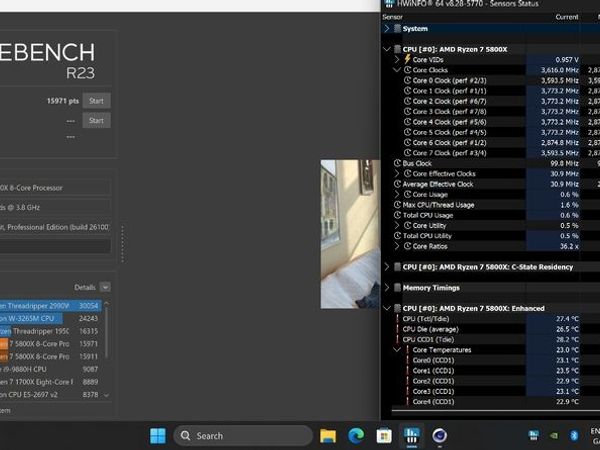
Task: Click the HWiNFO system tray icon
Action: coord(533,435)
